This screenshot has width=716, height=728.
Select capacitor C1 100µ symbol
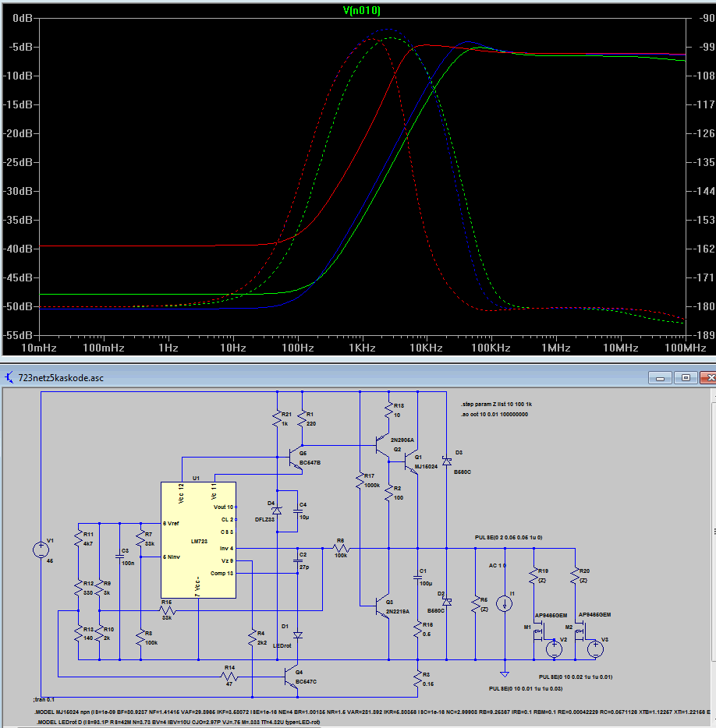418,577
